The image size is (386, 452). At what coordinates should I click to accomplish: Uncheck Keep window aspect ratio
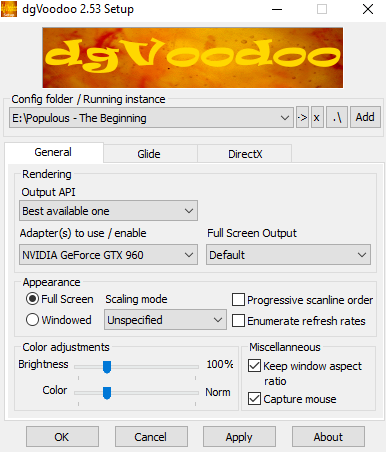254,366
